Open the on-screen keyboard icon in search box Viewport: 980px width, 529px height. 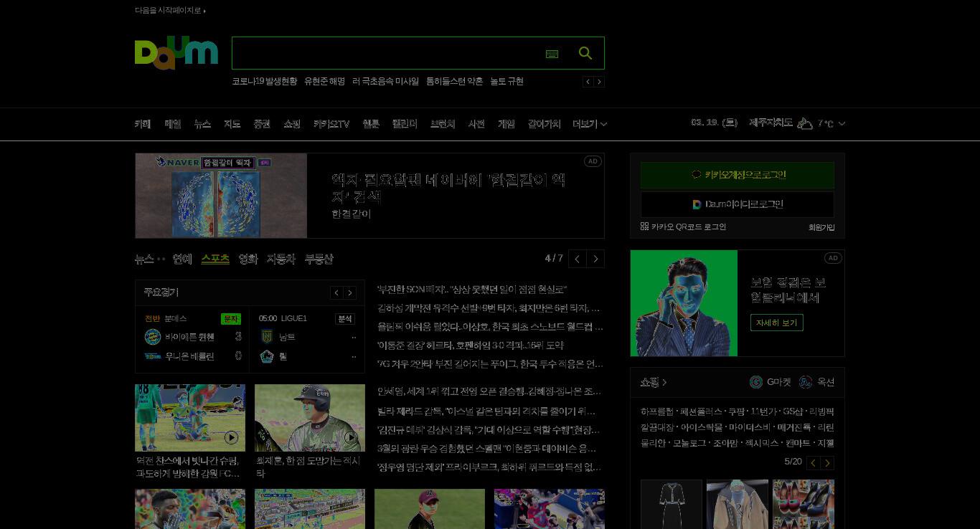552,54
